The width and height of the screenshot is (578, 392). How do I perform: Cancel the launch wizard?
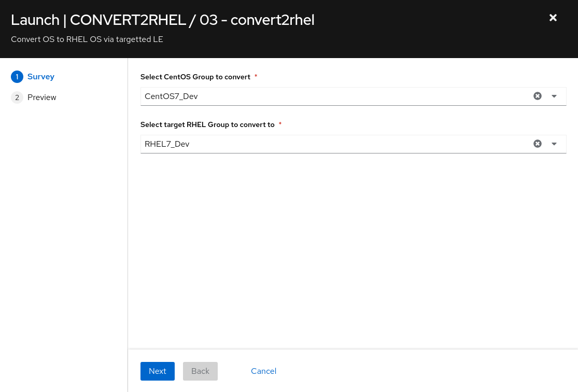263,371
